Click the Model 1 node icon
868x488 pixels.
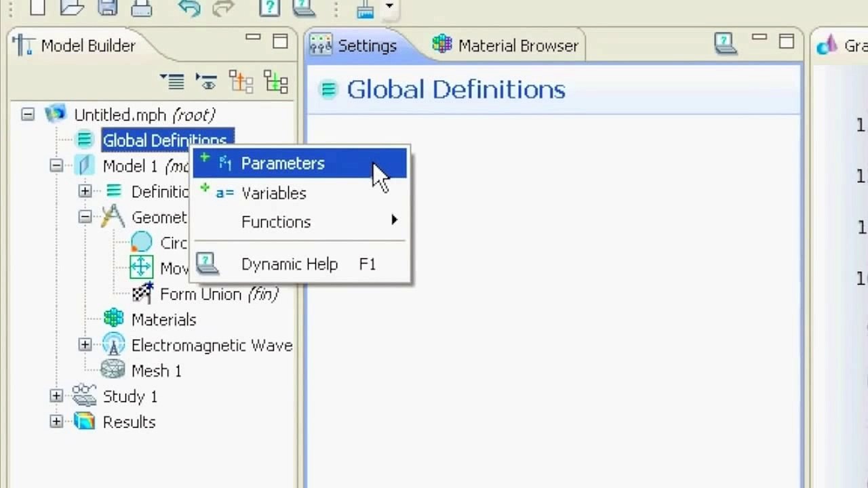coord(84,165)
